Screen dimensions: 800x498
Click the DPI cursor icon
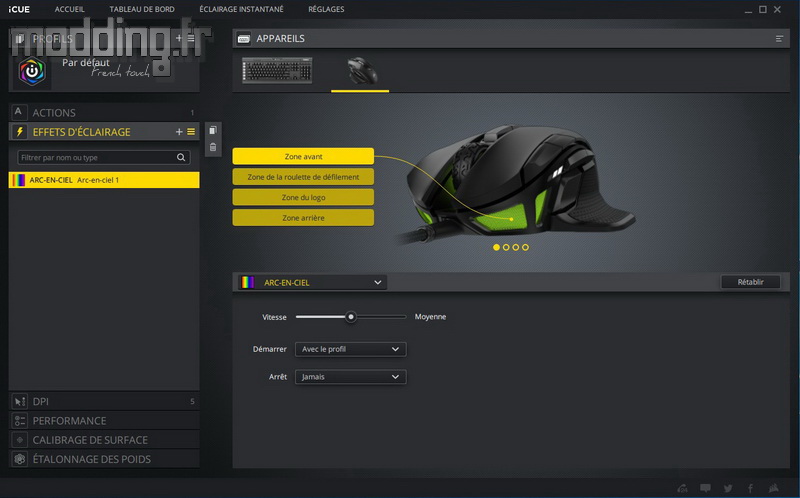click(19, 402)
